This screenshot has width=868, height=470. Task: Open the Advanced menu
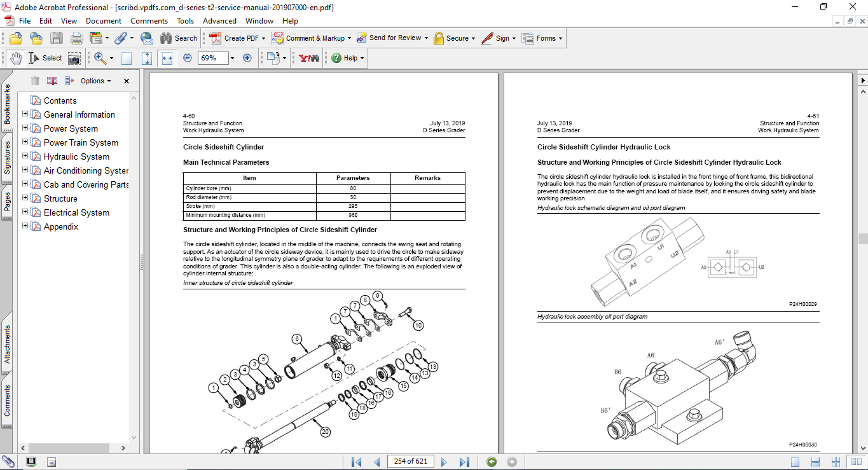(219, 21)
